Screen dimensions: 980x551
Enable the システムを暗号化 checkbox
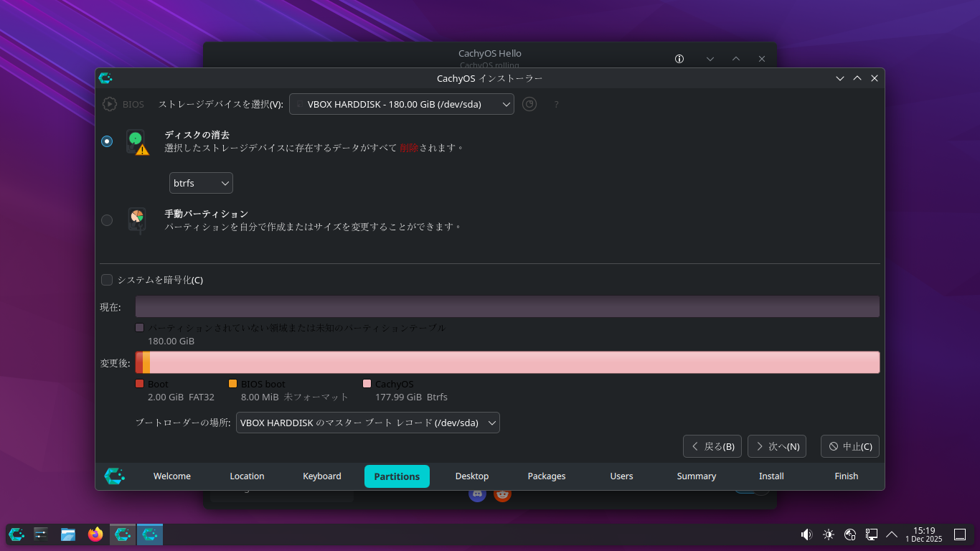(x=107, y=280)
